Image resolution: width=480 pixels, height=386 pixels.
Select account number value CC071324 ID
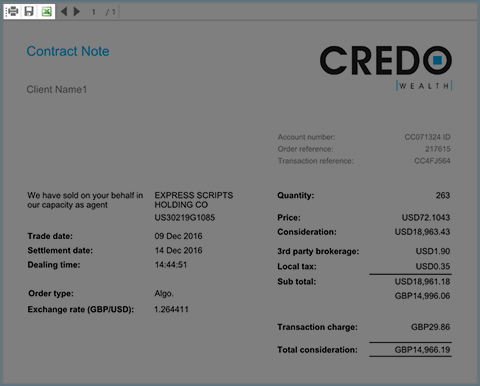[x=427, y=137]
